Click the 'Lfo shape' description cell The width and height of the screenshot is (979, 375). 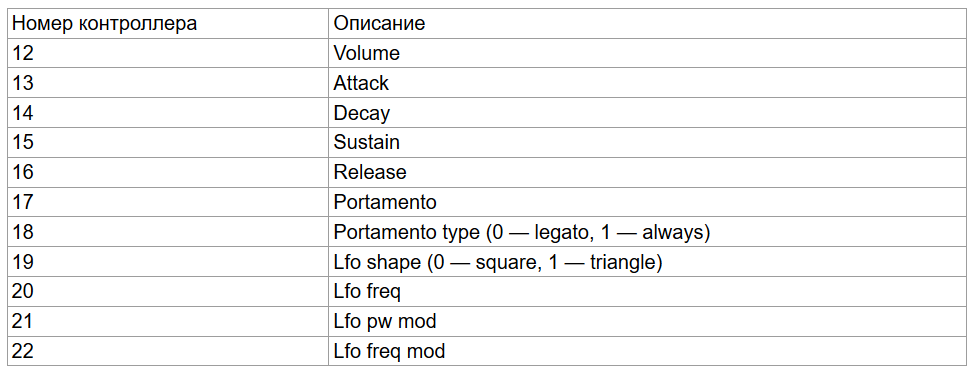pyautogui.click(x=647, y=262)
